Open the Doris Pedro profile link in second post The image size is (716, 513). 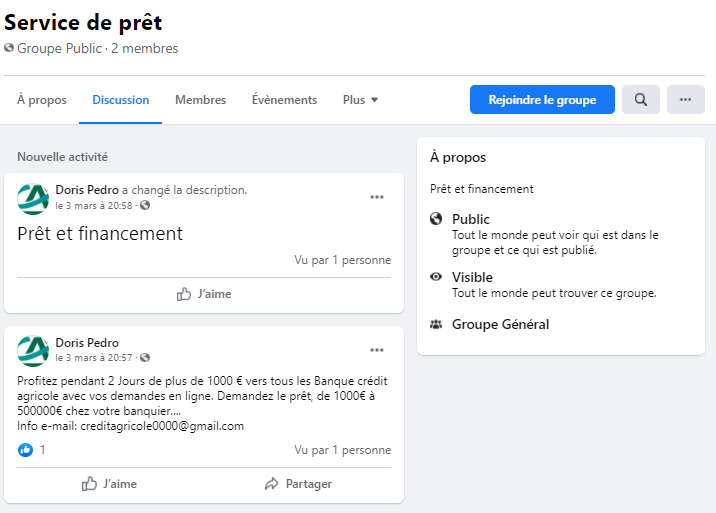[87, 343]
